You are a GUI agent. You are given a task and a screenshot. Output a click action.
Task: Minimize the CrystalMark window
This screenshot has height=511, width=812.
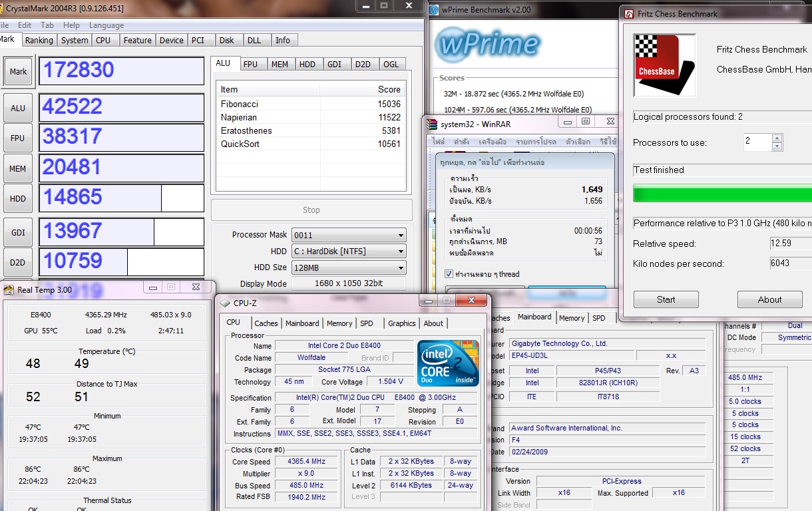coord(365,5)
